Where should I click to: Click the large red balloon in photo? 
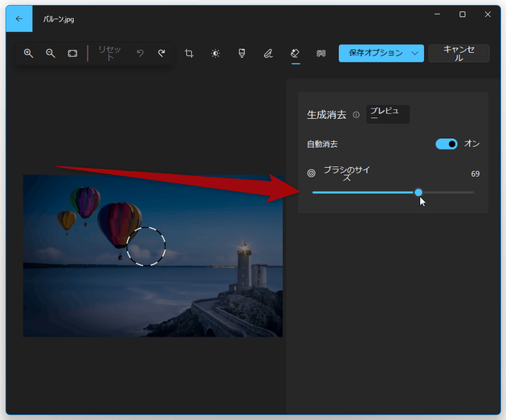(120, 225)
